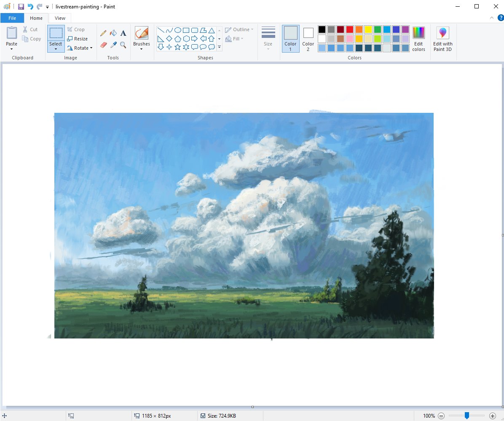Viewport: 504px width, 421px height.
Task: Click the zoom out minus button
Action: (441, 416)
